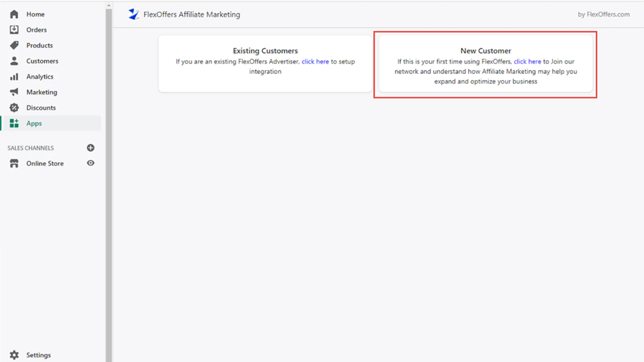Viewport: 644px width, 362px height.
Task: Click the New Customer card heading
Action: pos(485,51)
